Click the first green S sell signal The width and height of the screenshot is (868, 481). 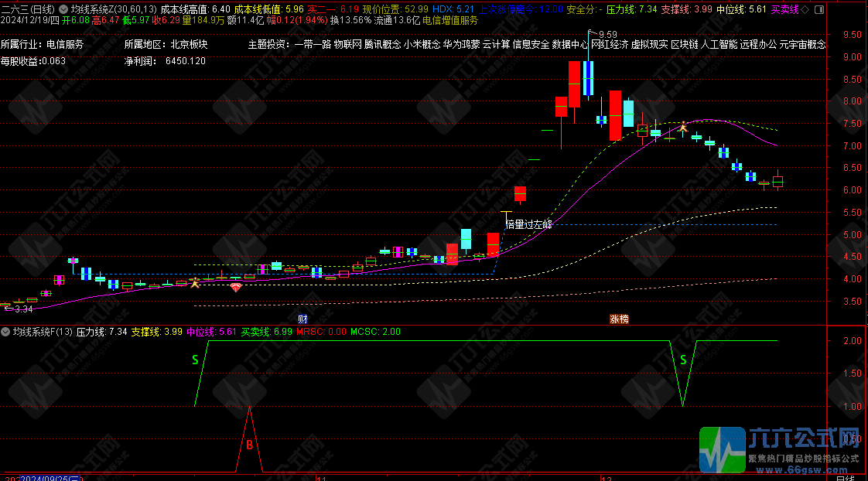coord(195,360)
